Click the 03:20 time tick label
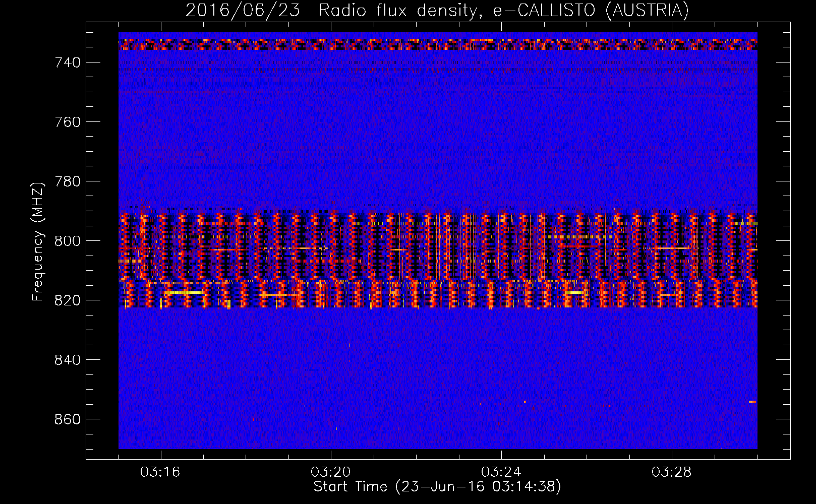This screenshot has height=504, width=816. pos(331,472)
